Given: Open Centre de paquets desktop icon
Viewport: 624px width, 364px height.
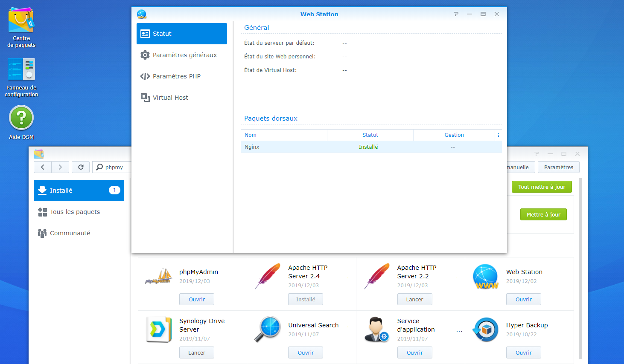Looking at the screenshot, I should coord(21,27).
